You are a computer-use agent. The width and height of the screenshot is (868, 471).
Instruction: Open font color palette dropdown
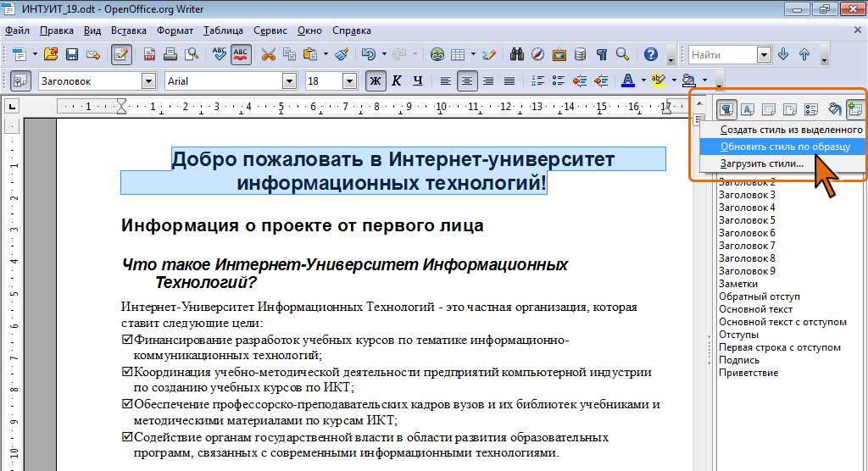[643, 81]
